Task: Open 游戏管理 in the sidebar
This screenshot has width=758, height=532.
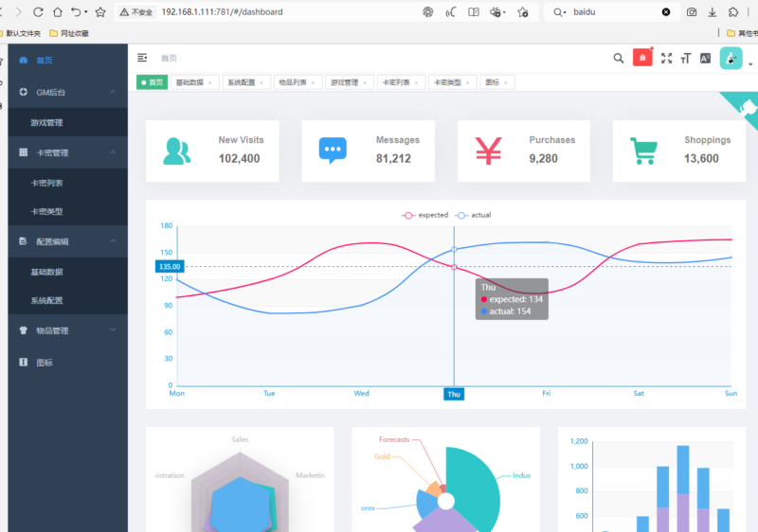Action: 47,122
